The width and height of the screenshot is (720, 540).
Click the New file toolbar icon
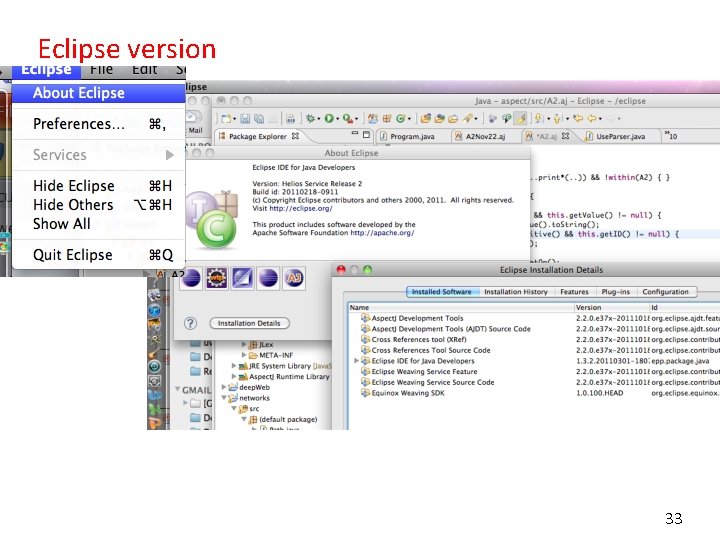(x=226, y=119)
